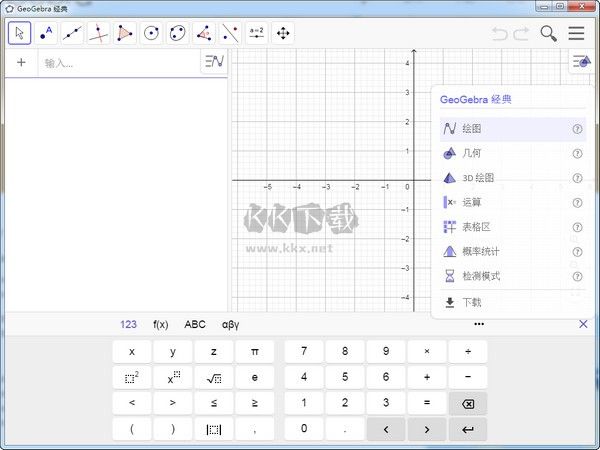Switch to the f(x) keyboard tab

click(x=160, y=324)
